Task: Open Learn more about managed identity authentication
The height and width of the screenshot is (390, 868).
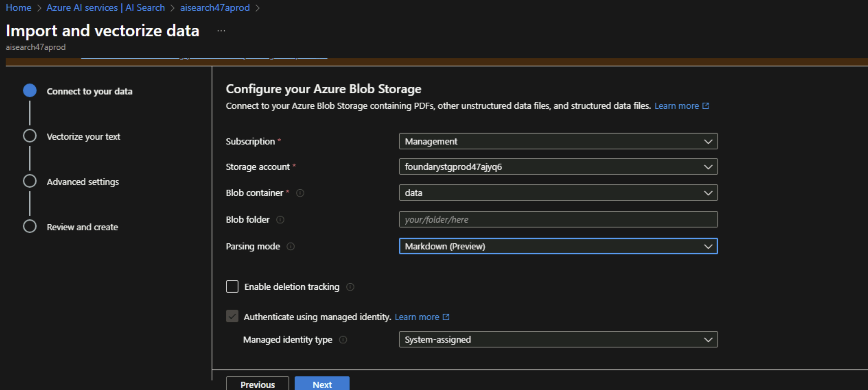Action: (417, 317)
